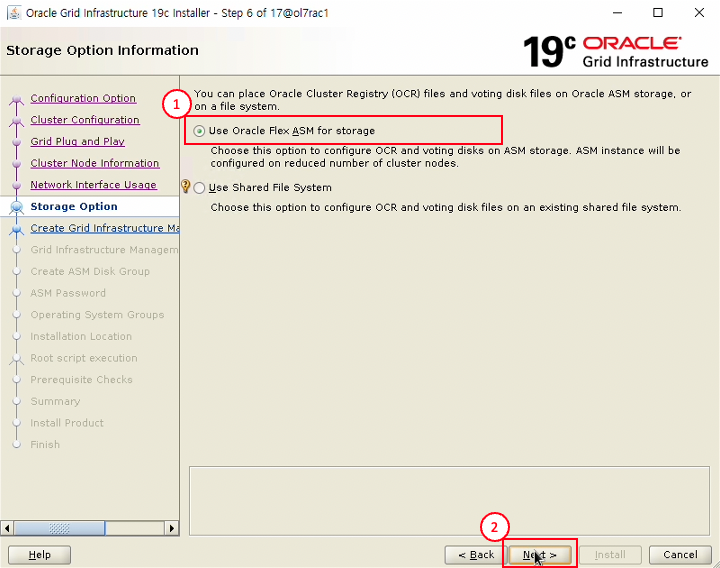
Task: Click the 'Root script execution' step text
Action: (84, 358)
